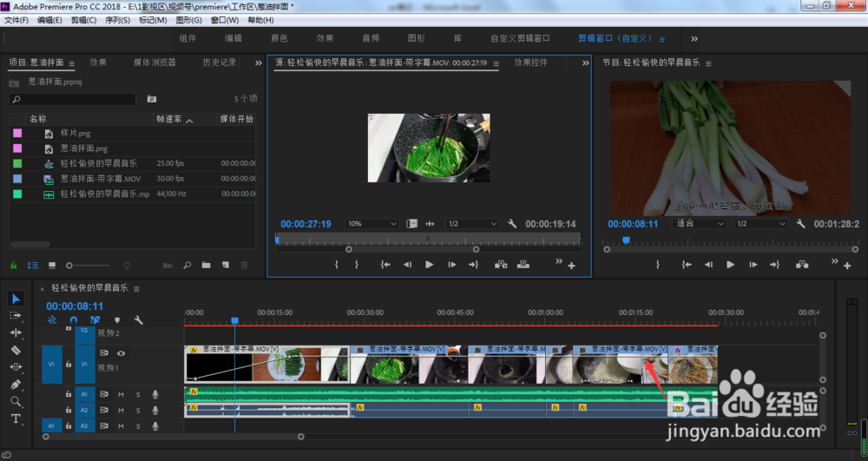The width and height of the screenshot is (868, 461).
Task: Play clip in Source monitor
Action: (429, 265)
